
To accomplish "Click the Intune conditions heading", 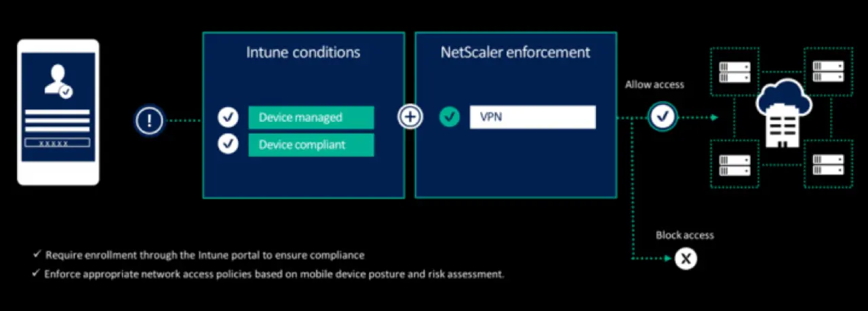I will 303,52.
